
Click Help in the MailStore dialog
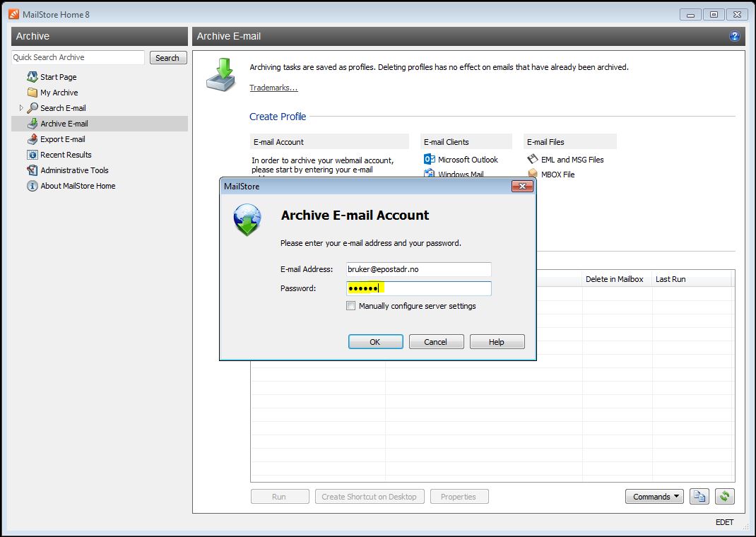pyautogui.click(x=497, y=342)
